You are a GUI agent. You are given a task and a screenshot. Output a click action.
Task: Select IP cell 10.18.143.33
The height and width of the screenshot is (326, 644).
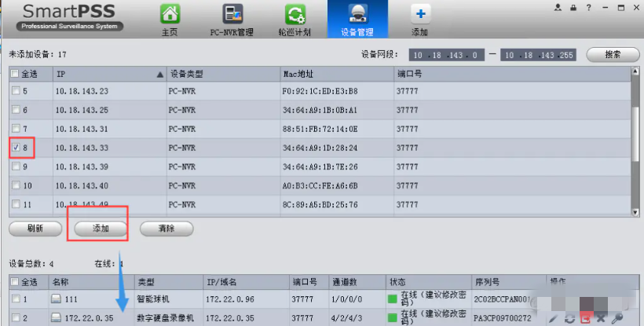(82, 148)
